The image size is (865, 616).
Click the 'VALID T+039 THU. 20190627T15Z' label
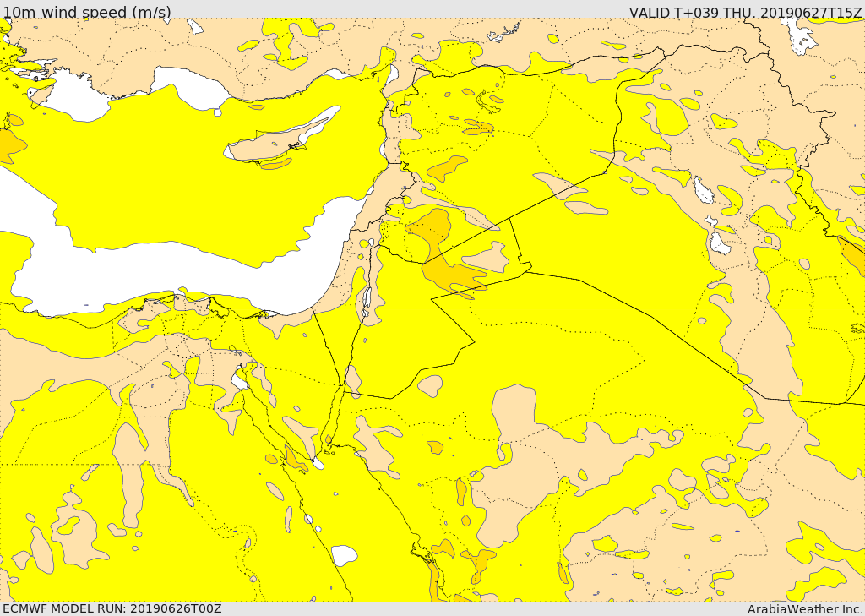tap(745, 12)
